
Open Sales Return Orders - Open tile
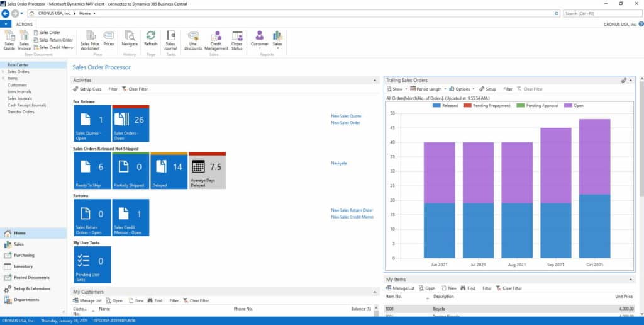click(x=92, y=218)
